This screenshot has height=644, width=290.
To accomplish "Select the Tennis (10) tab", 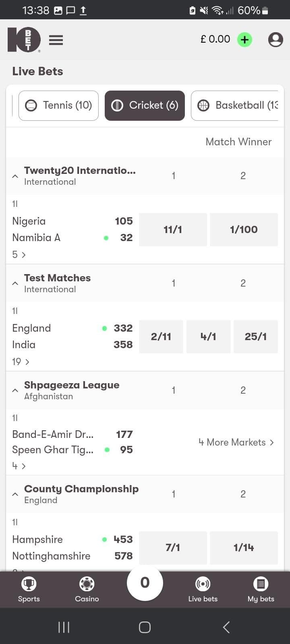I will [59, 105].
